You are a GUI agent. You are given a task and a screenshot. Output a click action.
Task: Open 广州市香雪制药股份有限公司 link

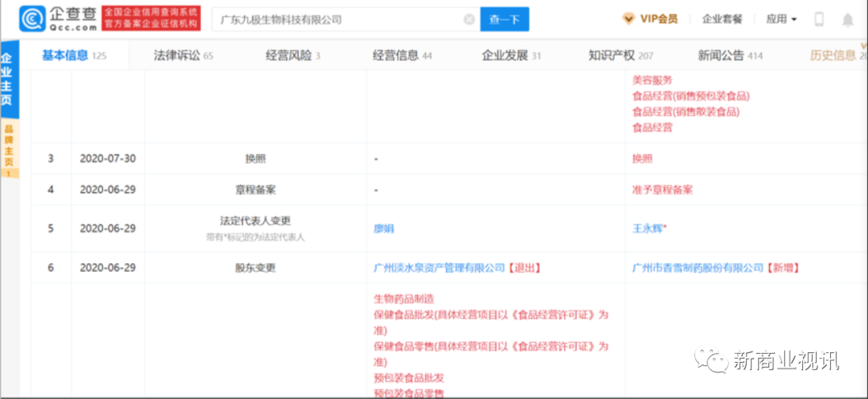pyautogui.click(x=698, y=268)
